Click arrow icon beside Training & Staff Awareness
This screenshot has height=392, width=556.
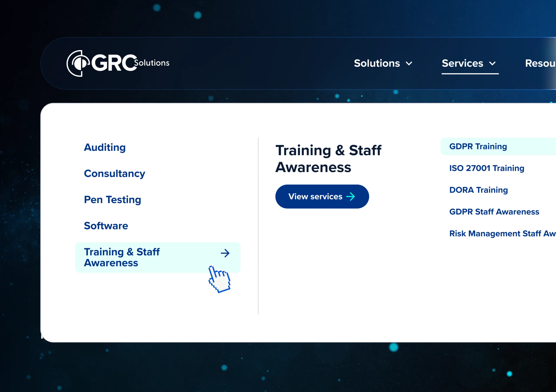point(225,253)
